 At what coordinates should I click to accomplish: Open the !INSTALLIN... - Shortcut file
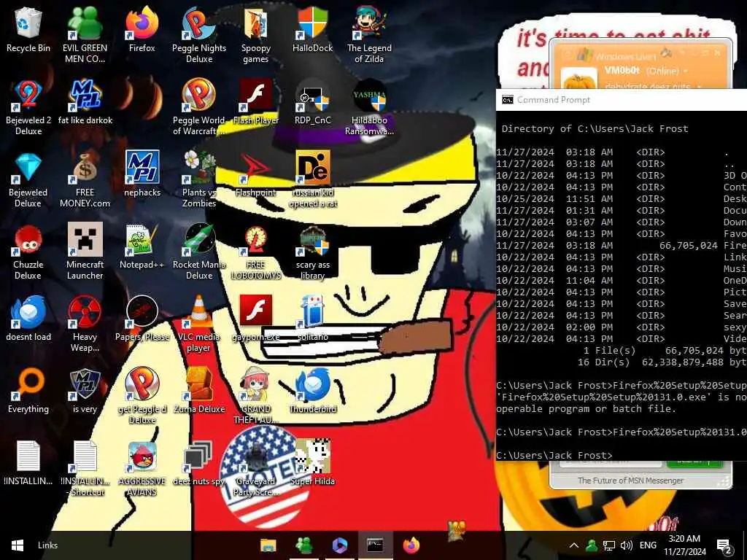85,469
